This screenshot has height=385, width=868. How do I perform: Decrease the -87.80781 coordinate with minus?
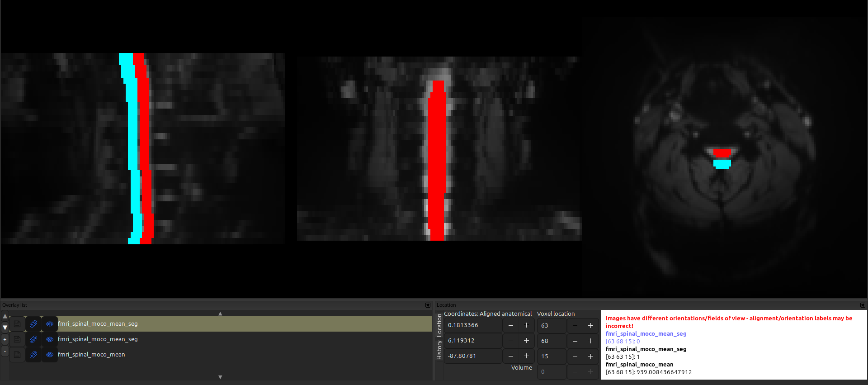(x=511, y=356)
